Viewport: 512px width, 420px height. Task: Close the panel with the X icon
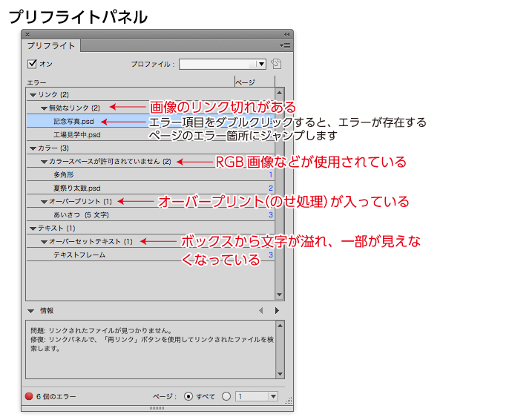28,34
